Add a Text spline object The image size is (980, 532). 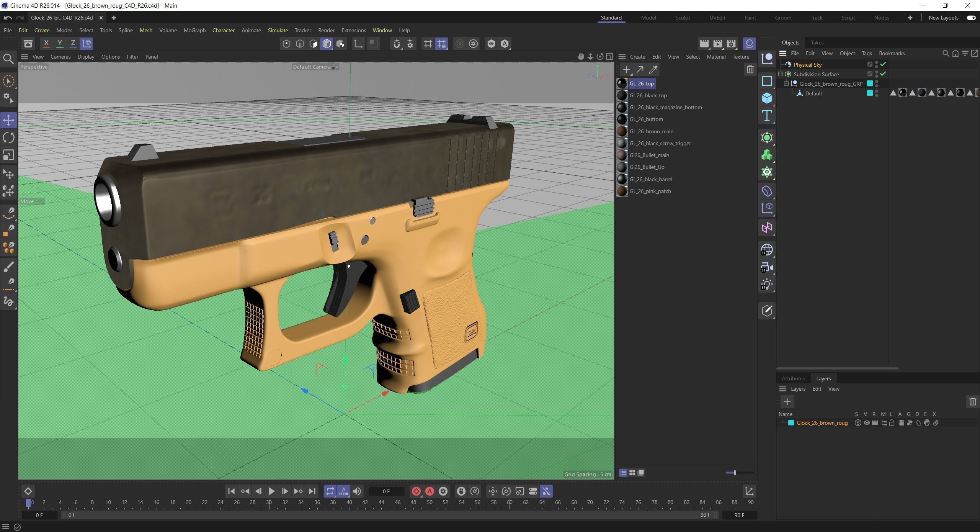point(767,116)
